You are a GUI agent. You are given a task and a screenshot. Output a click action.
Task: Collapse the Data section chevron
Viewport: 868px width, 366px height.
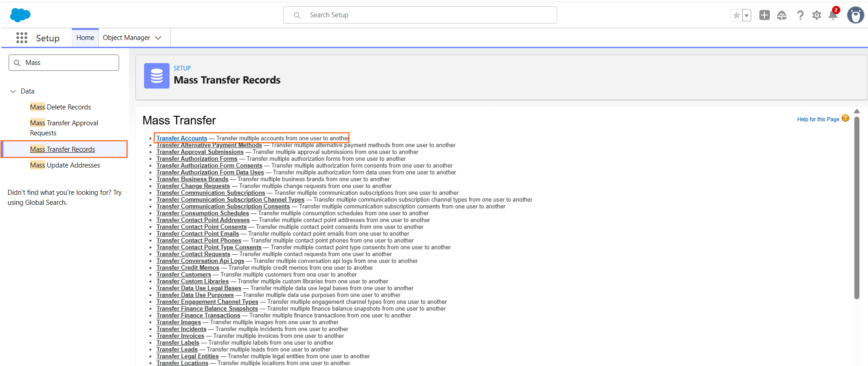pyautogui.click(x=13, y=91)
